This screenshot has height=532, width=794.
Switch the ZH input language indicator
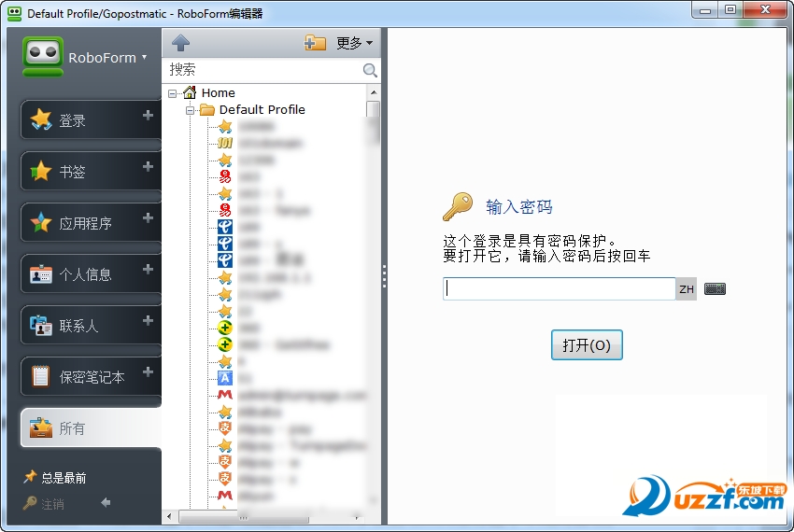click(687, 289)
